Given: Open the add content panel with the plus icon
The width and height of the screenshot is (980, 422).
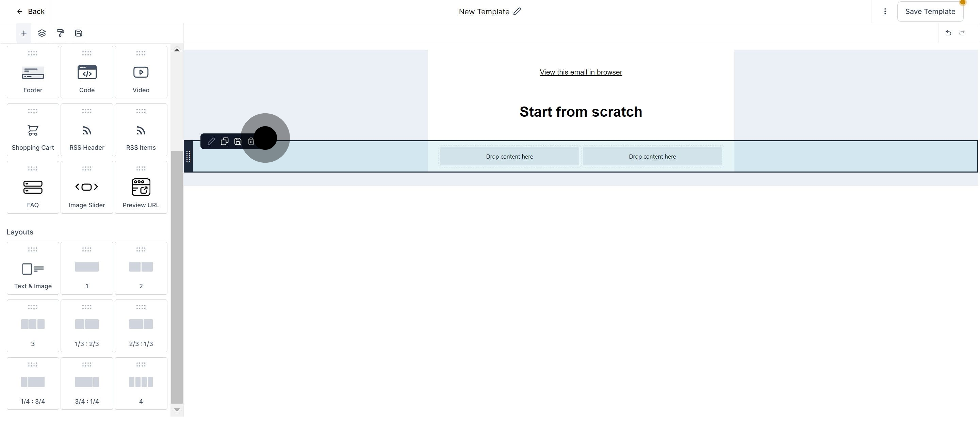Looking at the screenshot, I should tap(23, 33).
